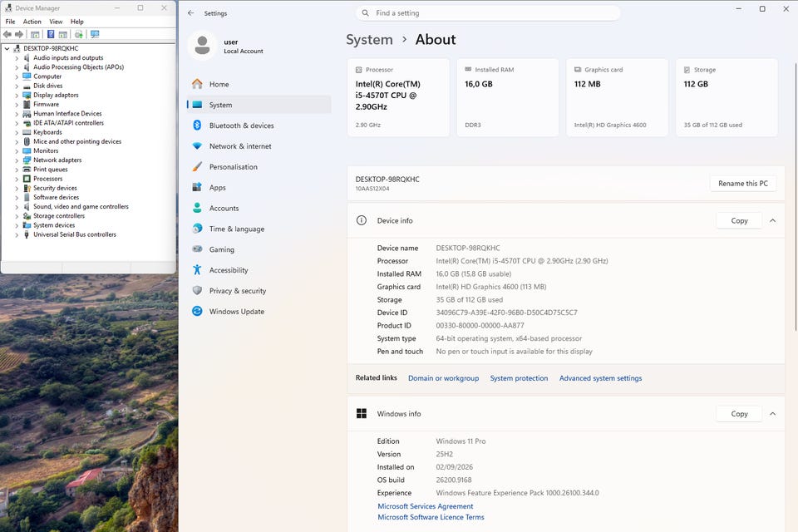Image resolution: width=798 pixels, height=532 pixels.
Task: Select the System item in Settings sidebar
Action: pyautogui.click(x=259, y=105)
